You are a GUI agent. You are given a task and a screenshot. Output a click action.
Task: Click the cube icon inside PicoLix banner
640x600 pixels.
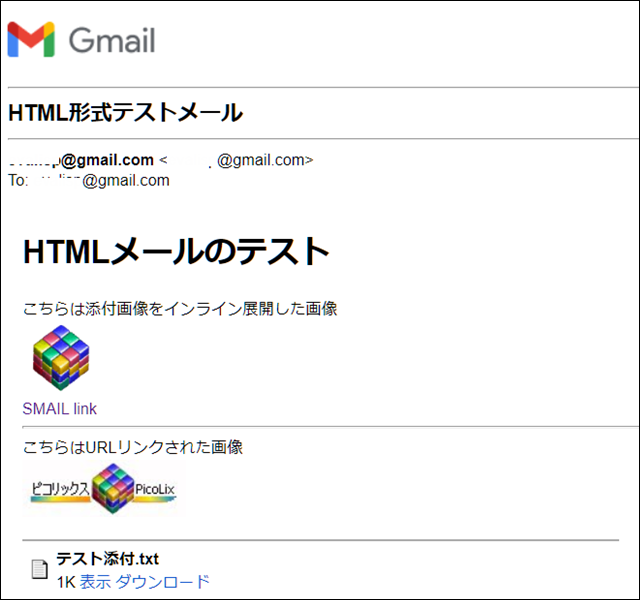click(113, 488)
